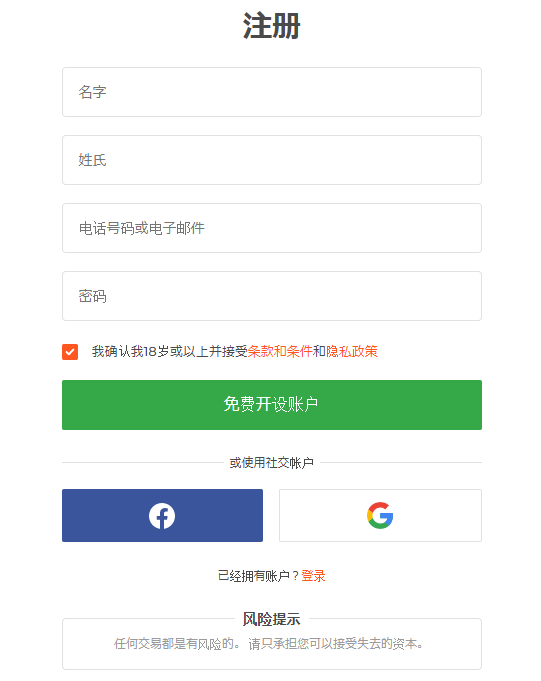
Task: Untick the 18岁或以上 confirmation checkbox
Action: click(x=70, y=352)
